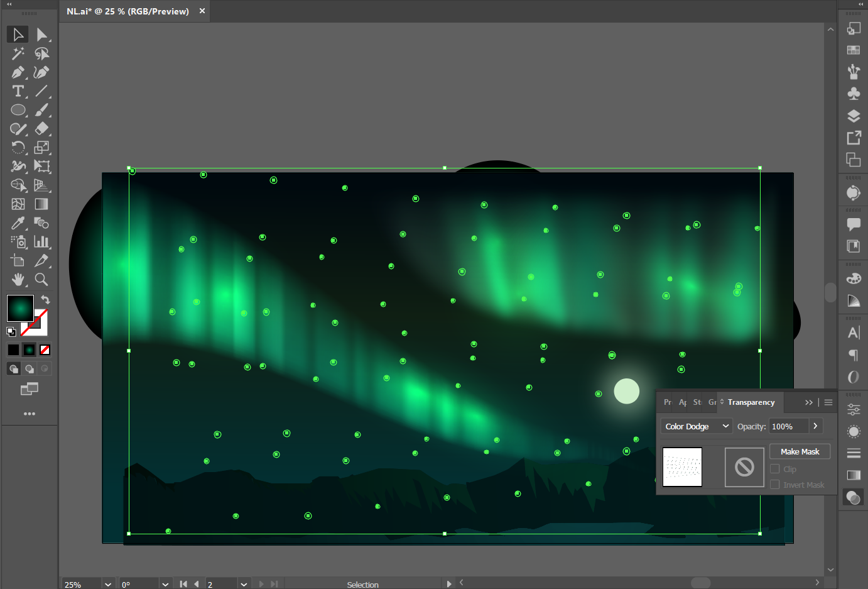The height and width of the screenshot is (589, 868).
Task: Go to the first artboard
Action: pos(183,584)
